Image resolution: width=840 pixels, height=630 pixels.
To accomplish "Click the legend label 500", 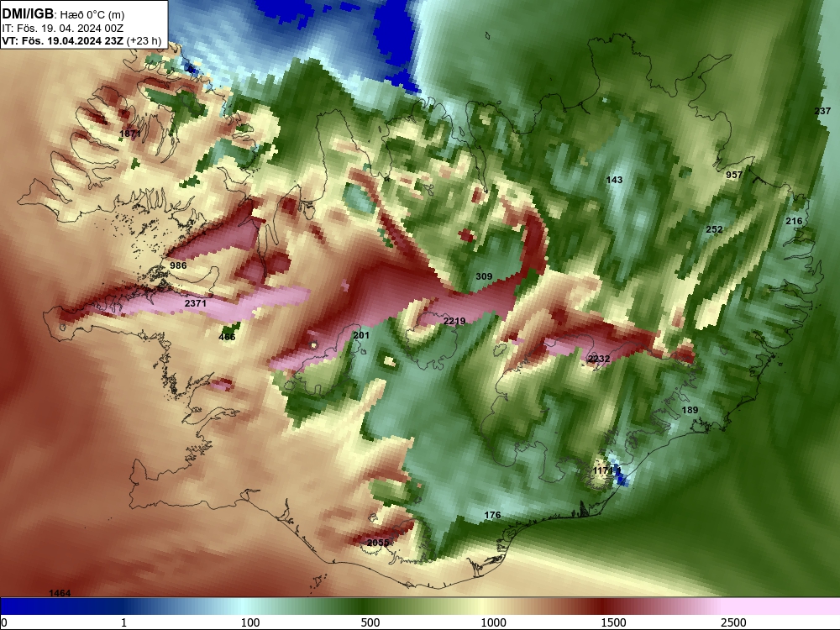I will [x=370, y=622].
